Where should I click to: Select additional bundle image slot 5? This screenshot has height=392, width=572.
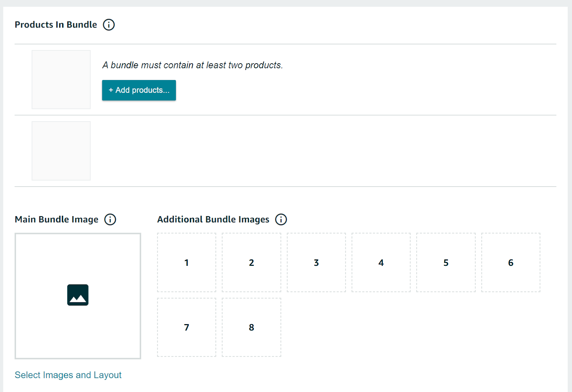(446, 263)
